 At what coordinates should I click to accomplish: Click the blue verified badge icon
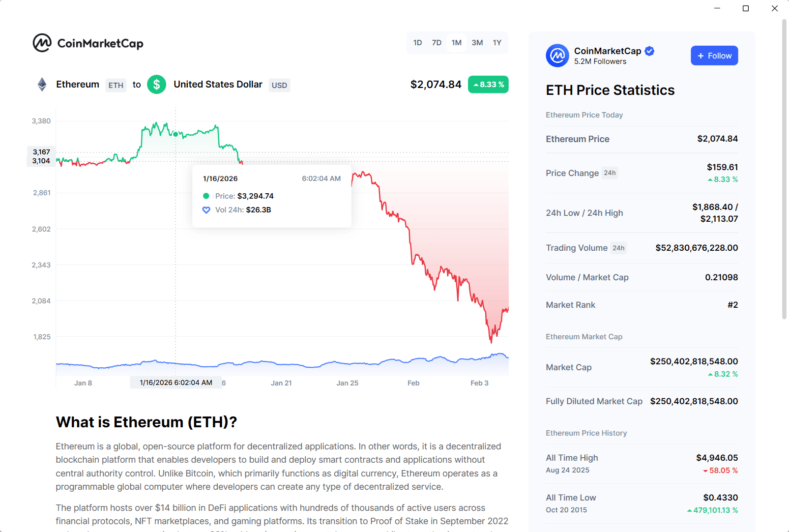pos(649,51)
